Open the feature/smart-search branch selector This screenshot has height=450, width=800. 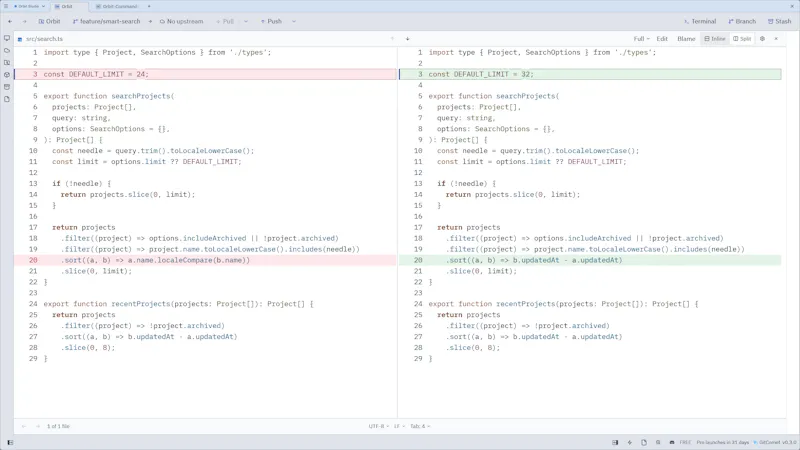coord(106,21)
